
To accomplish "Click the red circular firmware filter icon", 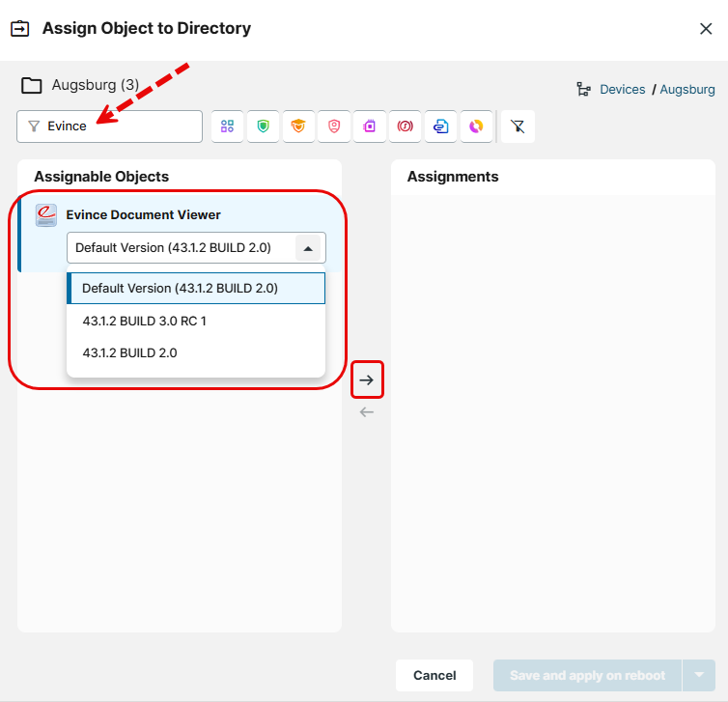I will click(x=405, y=126).
